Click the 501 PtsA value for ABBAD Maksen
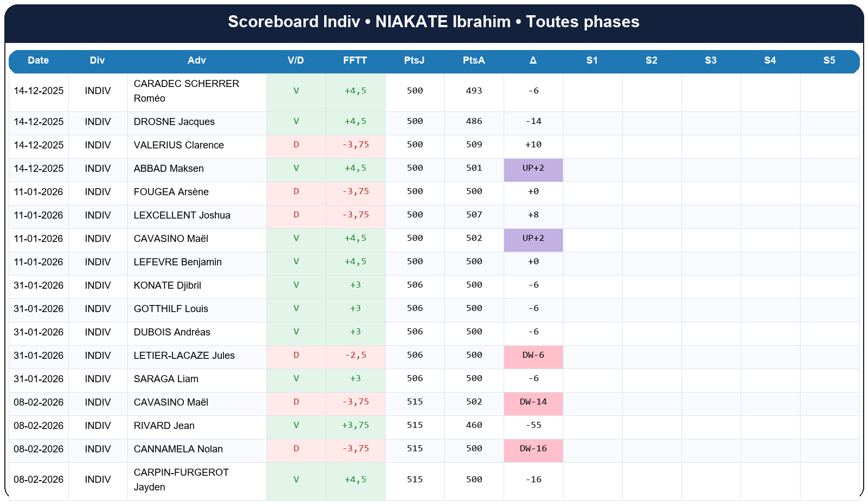 (x=474, y=168)
